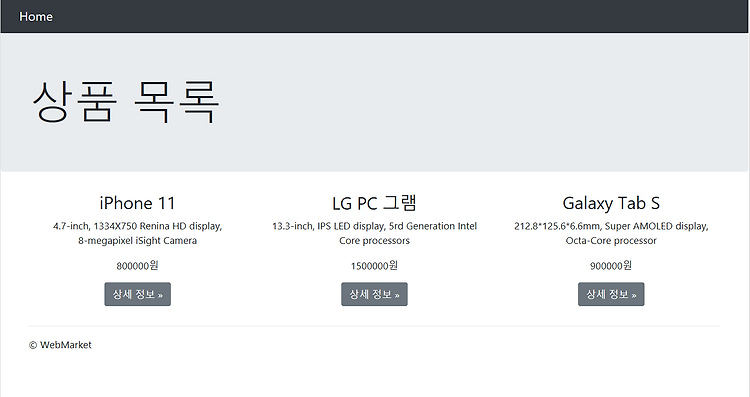
Task: Select the iPhone 11 product title
Action: pos(138,203)
